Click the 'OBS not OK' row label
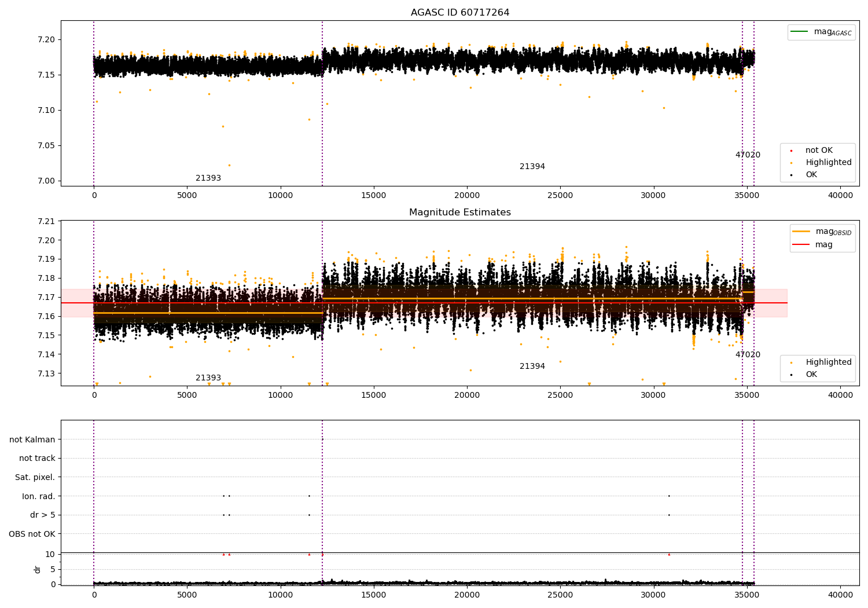868x608 pixels. 32,534
